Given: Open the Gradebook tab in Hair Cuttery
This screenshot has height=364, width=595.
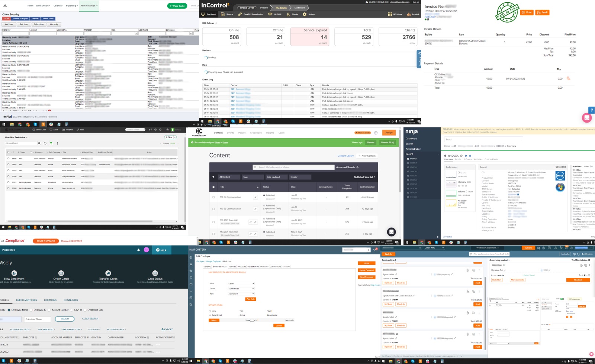Looking at the screenshot, I should coord(256,133).
